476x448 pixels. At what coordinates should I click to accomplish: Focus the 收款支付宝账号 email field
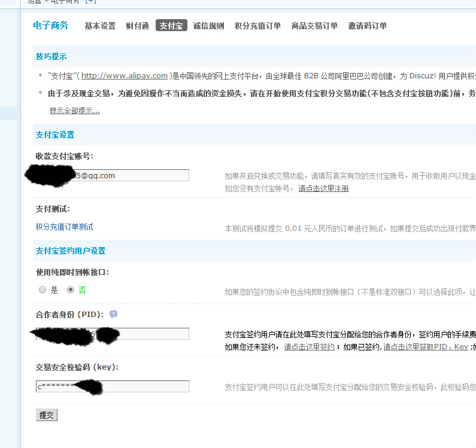[113, 175]
